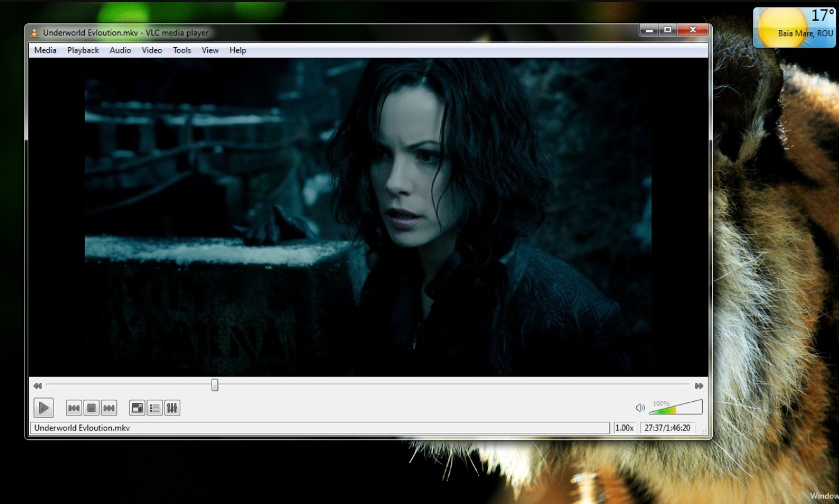
Task: Open the Media menu
Action: [x=45, y=50]
